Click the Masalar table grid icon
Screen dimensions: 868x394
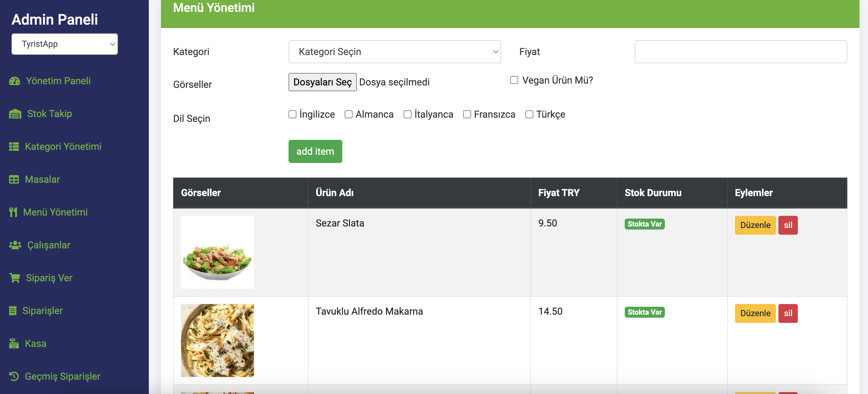(14, 179)
